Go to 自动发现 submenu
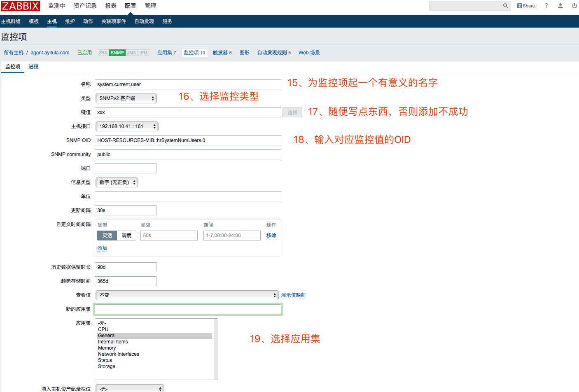 point(144,21)
